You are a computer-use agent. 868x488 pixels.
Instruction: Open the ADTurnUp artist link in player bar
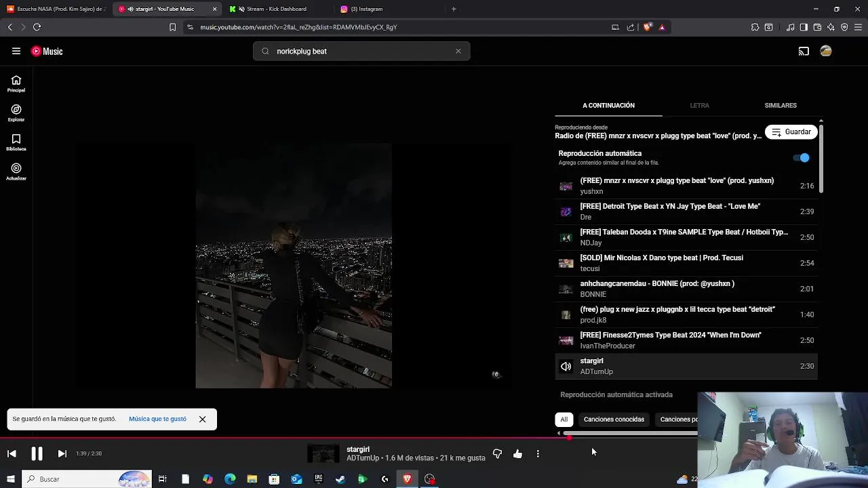click(x=363, y=458)
